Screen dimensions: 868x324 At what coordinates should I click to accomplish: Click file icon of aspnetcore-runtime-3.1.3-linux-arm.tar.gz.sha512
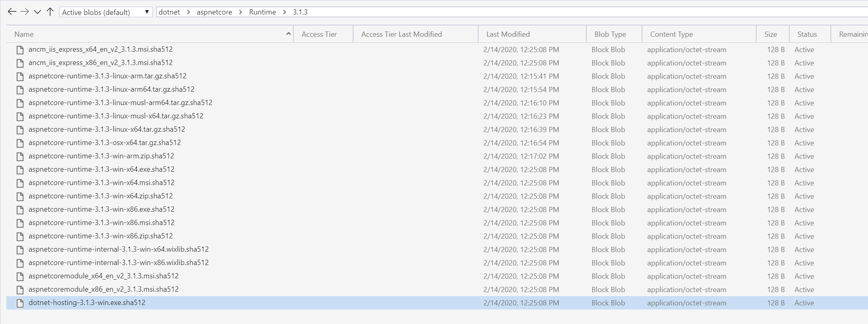pyautogui.click(x=20, y=76)
